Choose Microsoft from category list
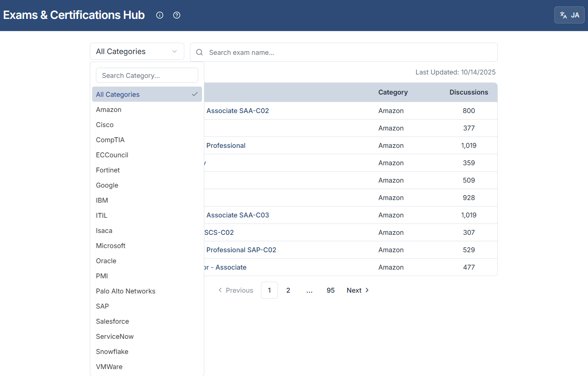 [147, 245]
